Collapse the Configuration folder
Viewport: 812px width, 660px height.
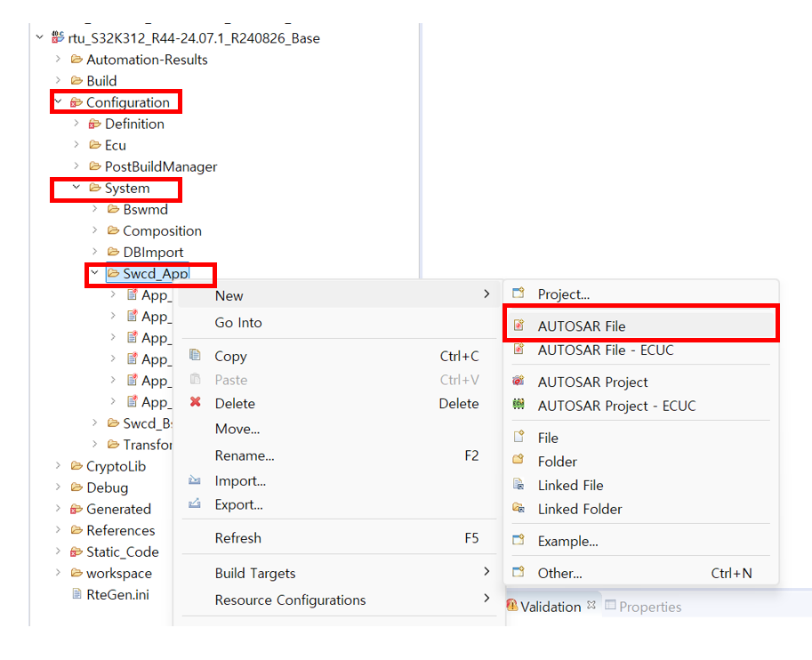[58, 102]
